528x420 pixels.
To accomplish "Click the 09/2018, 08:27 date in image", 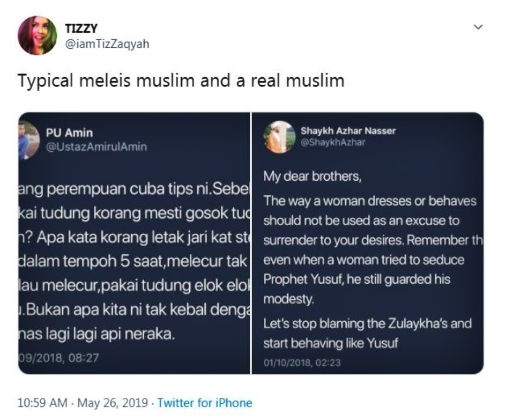I will pos(58,358).
